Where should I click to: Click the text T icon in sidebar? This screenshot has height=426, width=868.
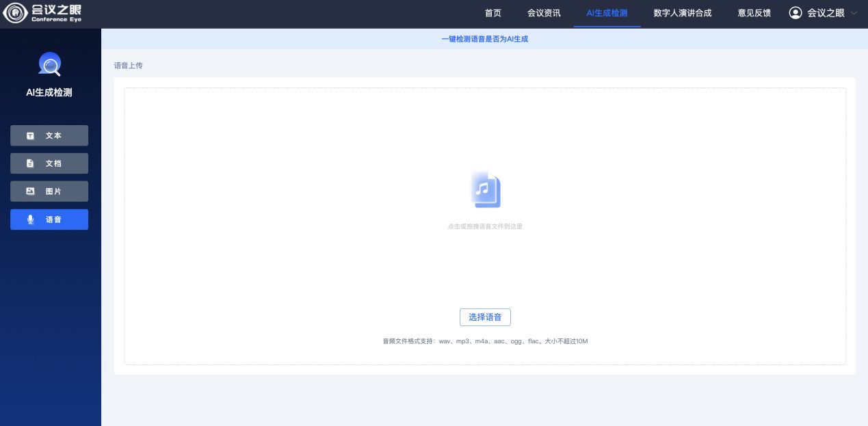tap(30, 136)
